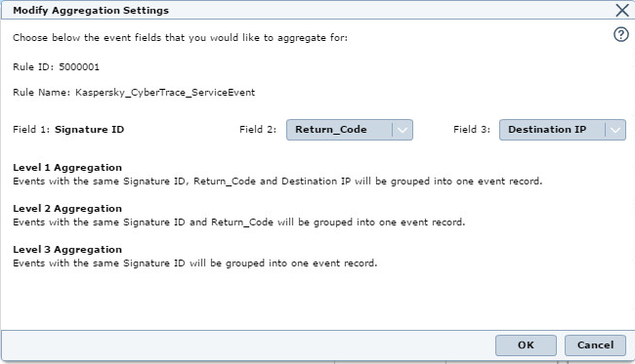
Task: Expand the arrow beside Return_Code
Action: coord(402,130)
